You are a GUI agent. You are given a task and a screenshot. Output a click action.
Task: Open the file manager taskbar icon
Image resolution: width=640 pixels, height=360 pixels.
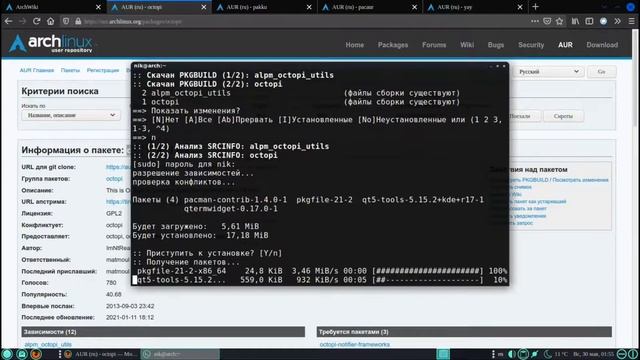[22, 354]
